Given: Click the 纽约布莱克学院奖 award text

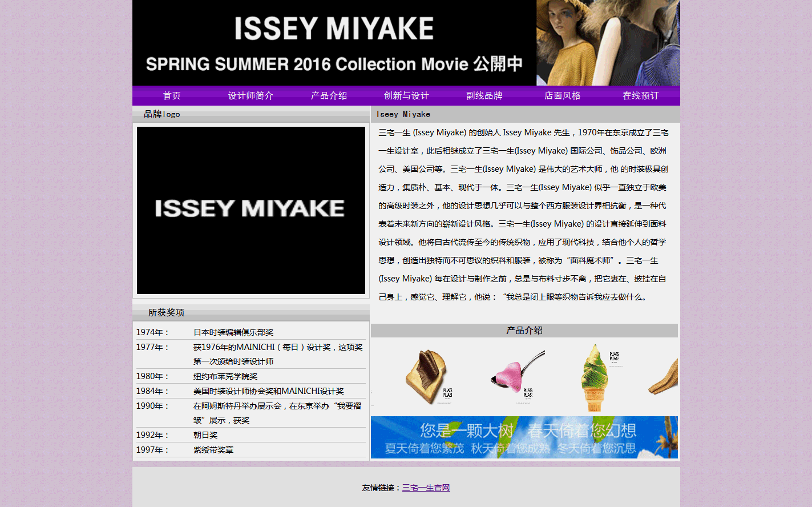Looking at the screenshot, I should point(225,376).
